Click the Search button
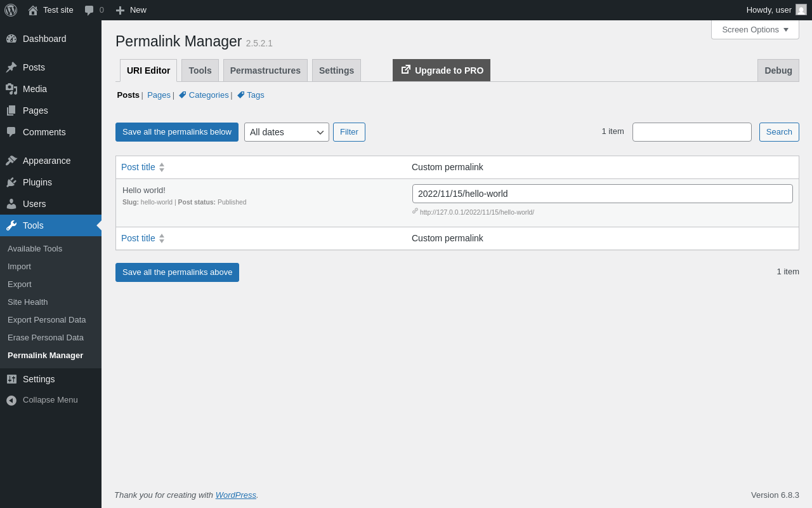Viewport: 812px width, 508px height. (x=779, y=132)
